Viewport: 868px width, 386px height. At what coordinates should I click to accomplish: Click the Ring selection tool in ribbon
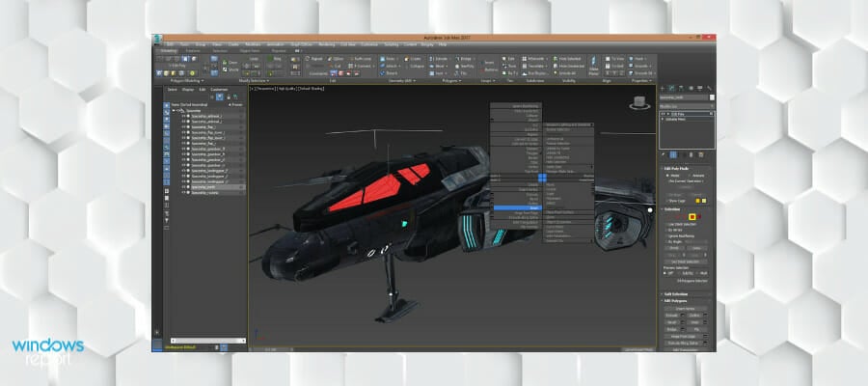tap(275, 59)
